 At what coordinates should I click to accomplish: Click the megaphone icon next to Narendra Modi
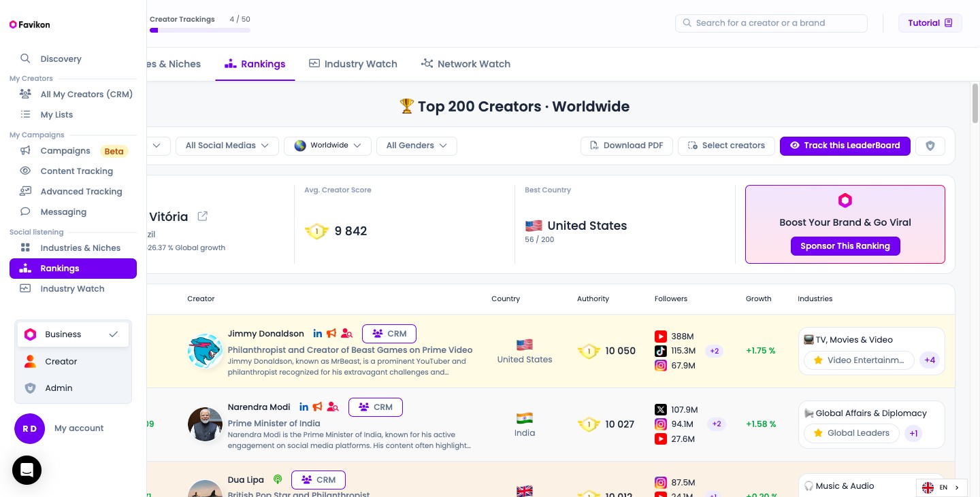click(x=317, y=407)
